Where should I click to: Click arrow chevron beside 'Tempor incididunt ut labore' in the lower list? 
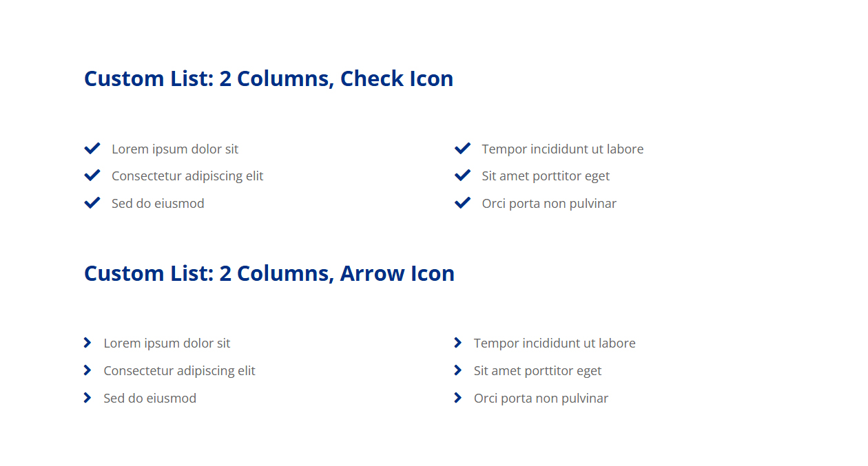pos(458,343)
